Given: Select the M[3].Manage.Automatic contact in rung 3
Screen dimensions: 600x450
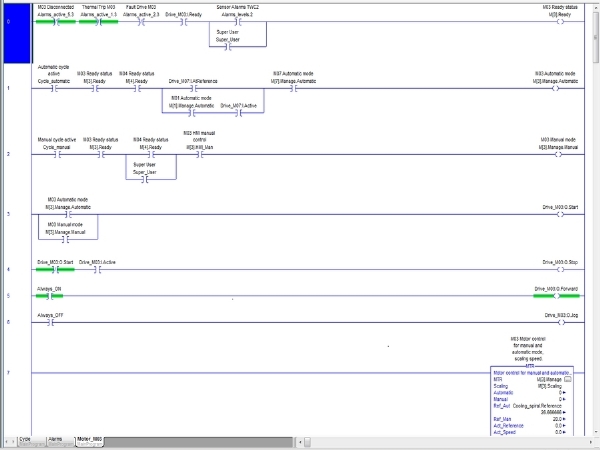Looking at the screenshot, I should pos(68,215).
